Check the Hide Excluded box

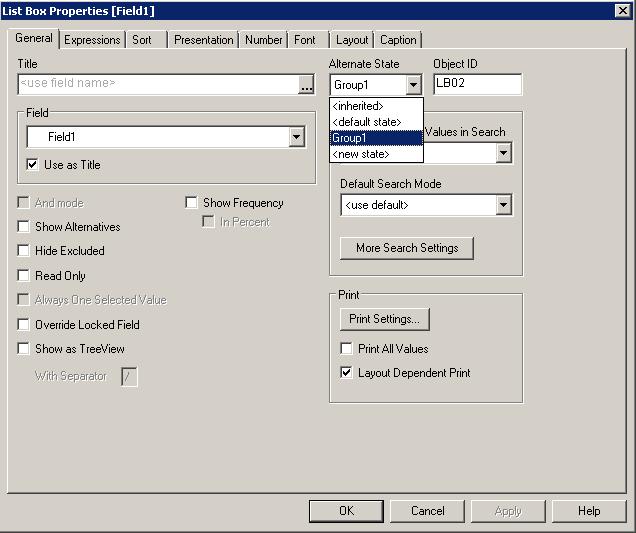(25, 251)
